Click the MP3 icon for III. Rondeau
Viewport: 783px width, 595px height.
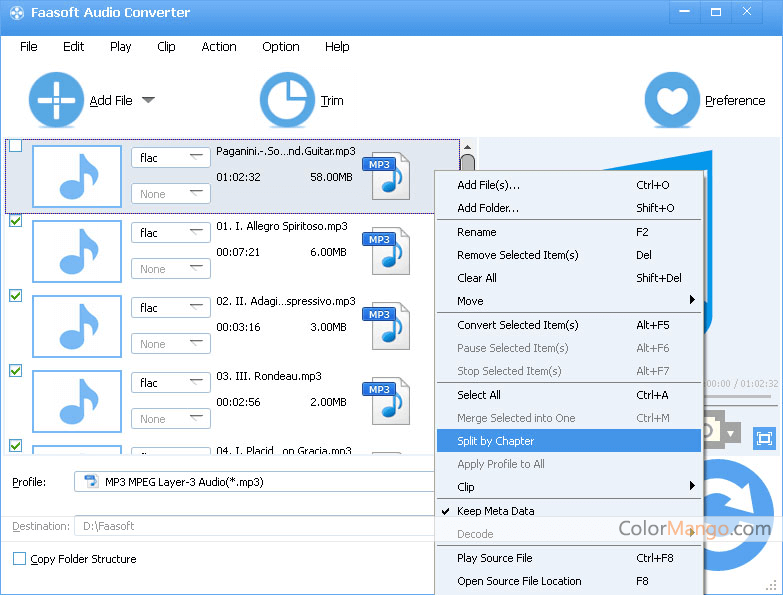coord(385,402)
